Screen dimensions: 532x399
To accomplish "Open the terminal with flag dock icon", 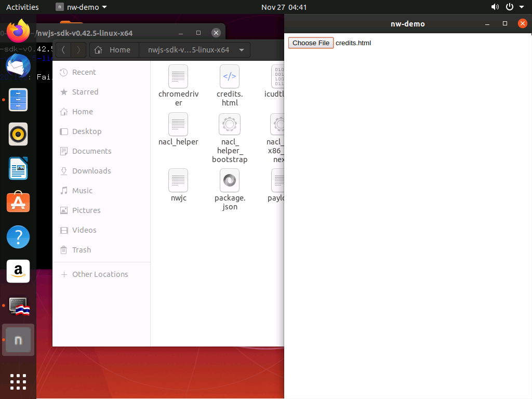I will pos(19,306).
